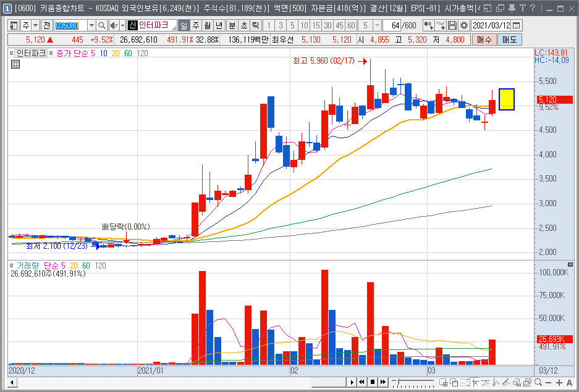Select weekly 주 chart period
This screenshot has width=579, height=392.
click(196, 25)
